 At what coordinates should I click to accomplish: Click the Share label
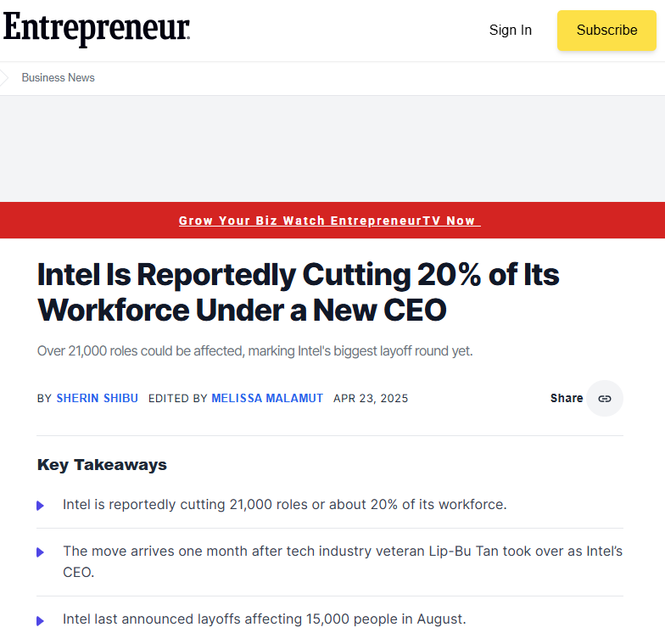tap(567, 398)
